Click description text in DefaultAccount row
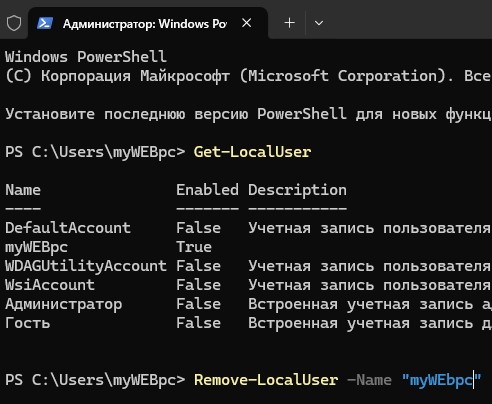 [369, 228]
